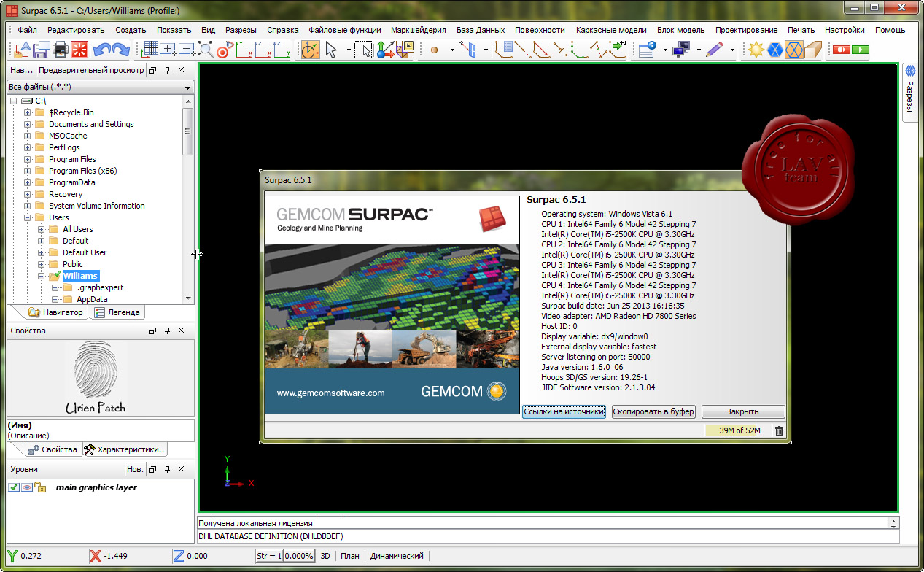Click the Save file toolbar icon
The image size is (924, 572).
click(42, 50)
